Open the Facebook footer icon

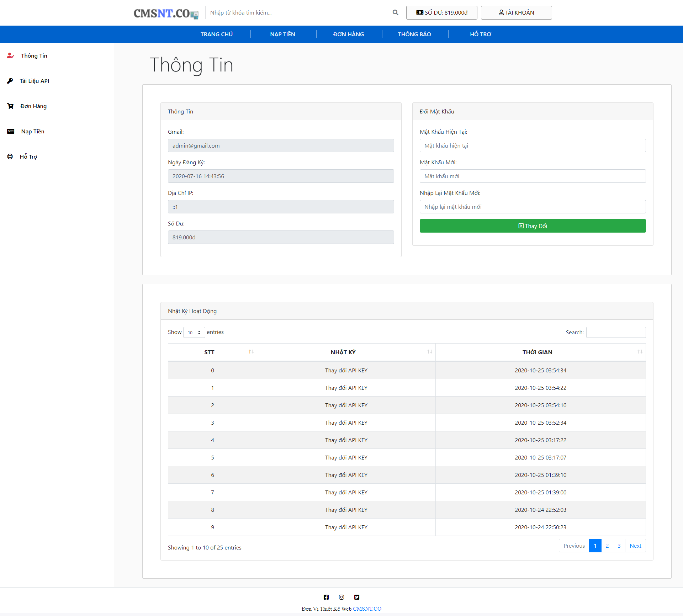pos(326,597)
